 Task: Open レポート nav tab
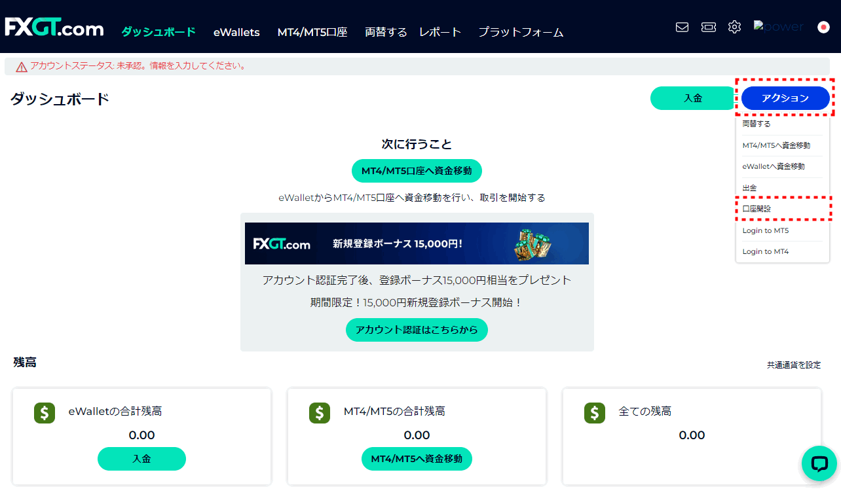tap(440, 32)
